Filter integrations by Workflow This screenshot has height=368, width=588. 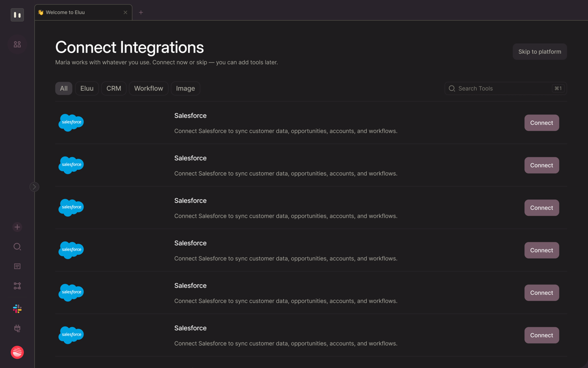[x=148, y=88]
